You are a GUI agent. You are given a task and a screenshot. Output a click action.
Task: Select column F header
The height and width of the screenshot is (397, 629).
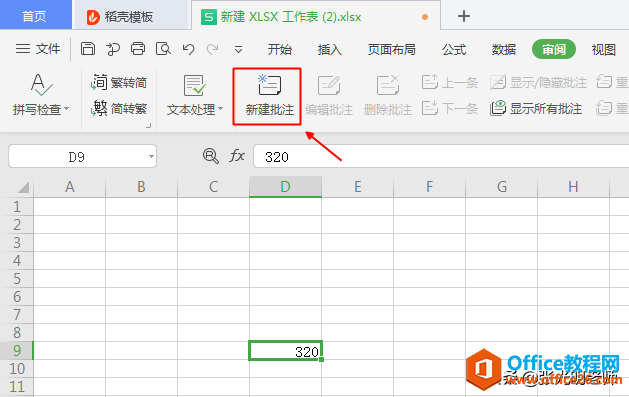429,187
